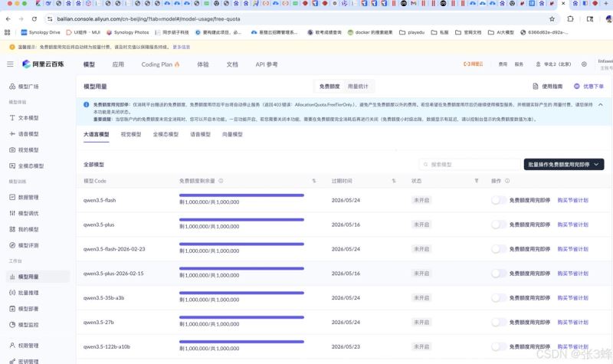The image size is (613, 364).
Task: Select the 免费额度 view
Action: click(329, 87)
